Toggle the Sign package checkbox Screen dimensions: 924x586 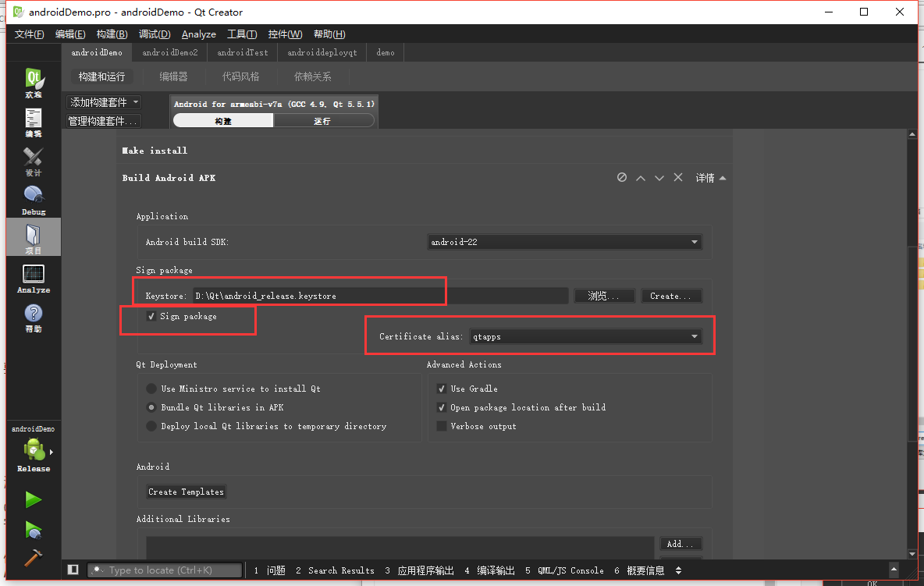(151, 316)
